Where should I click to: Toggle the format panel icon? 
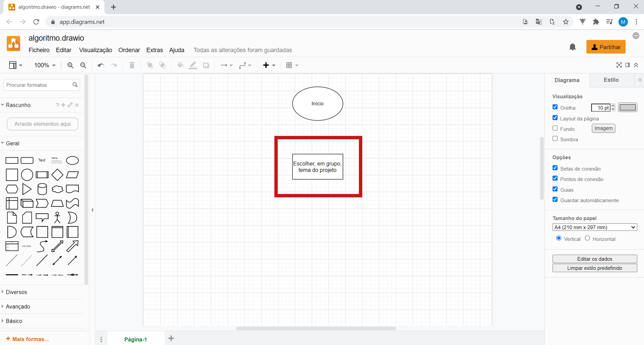click(627, 65)
